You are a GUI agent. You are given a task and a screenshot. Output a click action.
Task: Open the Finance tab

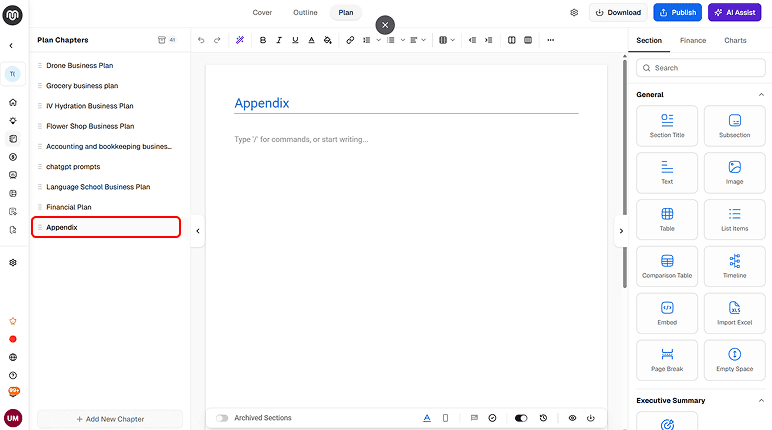pyautogui.click(x=693, y=40)
